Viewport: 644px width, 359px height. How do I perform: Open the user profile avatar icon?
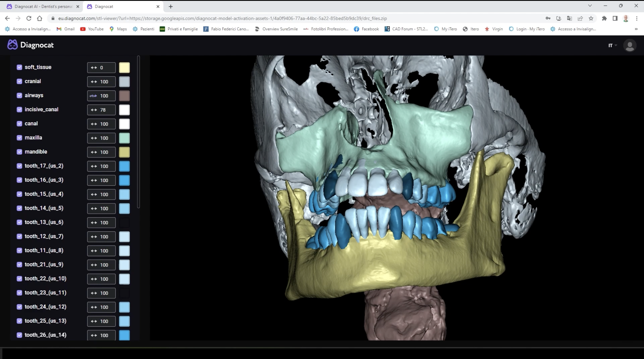(x=630, y=46)
